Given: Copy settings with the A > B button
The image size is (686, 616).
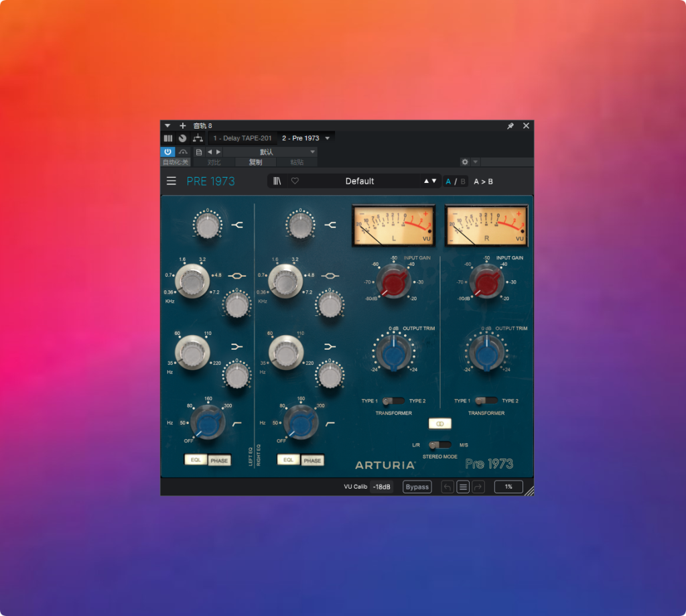Looking at the screenshot, I should (484, 181).
